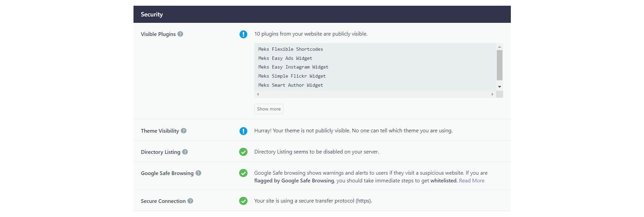Click help icon next to Visible Plugins
Image resolution: width=644 pixels, height=217 pixels.
click(180, 34)
